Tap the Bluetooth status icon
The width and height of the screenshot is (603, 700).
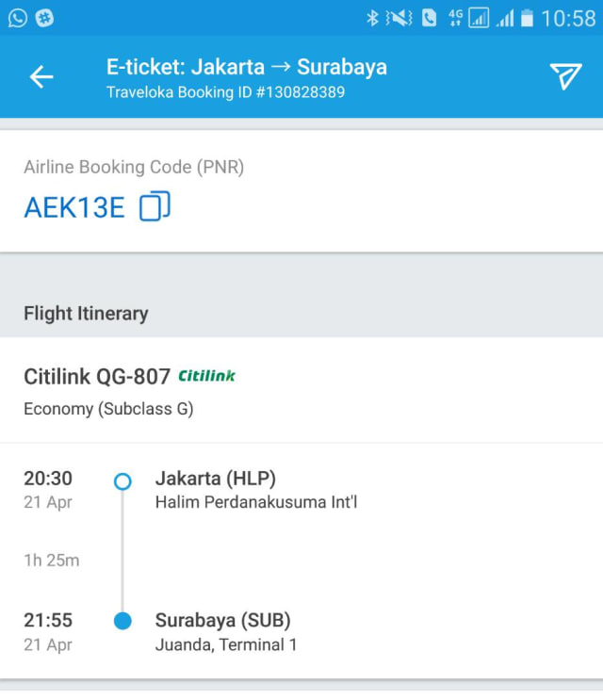pyautogui.click(x=372, y=18)
